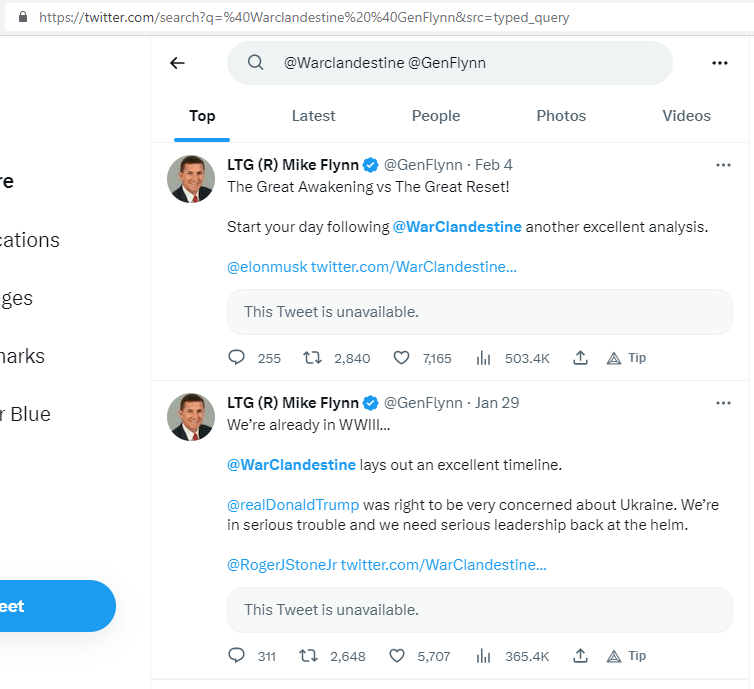The width and height of the screenshot is (754, 689).
Task: Share the Jan 29 tweet
Action: coord(580,656)
